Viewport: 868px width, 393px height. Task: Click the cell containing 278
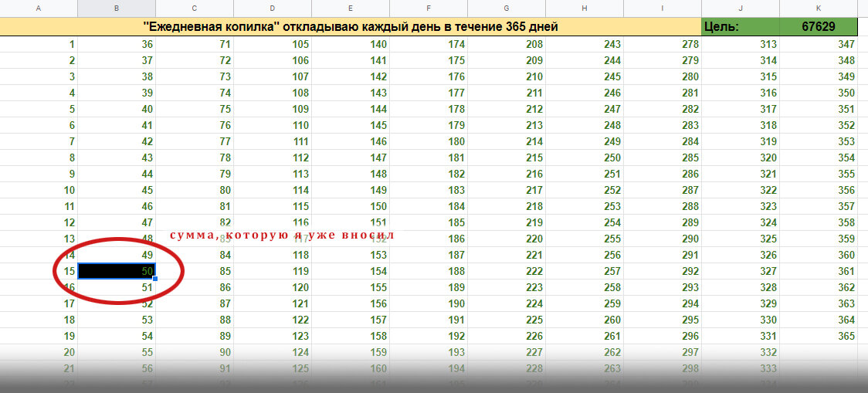pyautogui.click(x=663, y=44)
